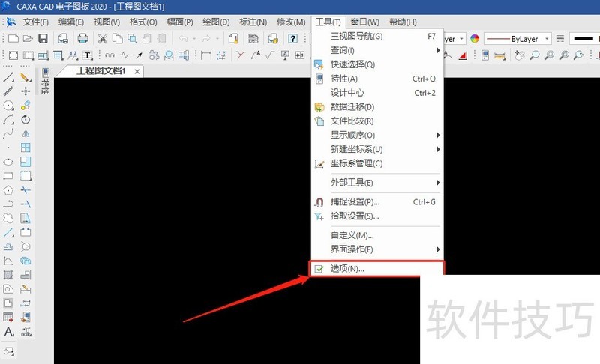Choose 特性(A) menu entry

[377, 79]
